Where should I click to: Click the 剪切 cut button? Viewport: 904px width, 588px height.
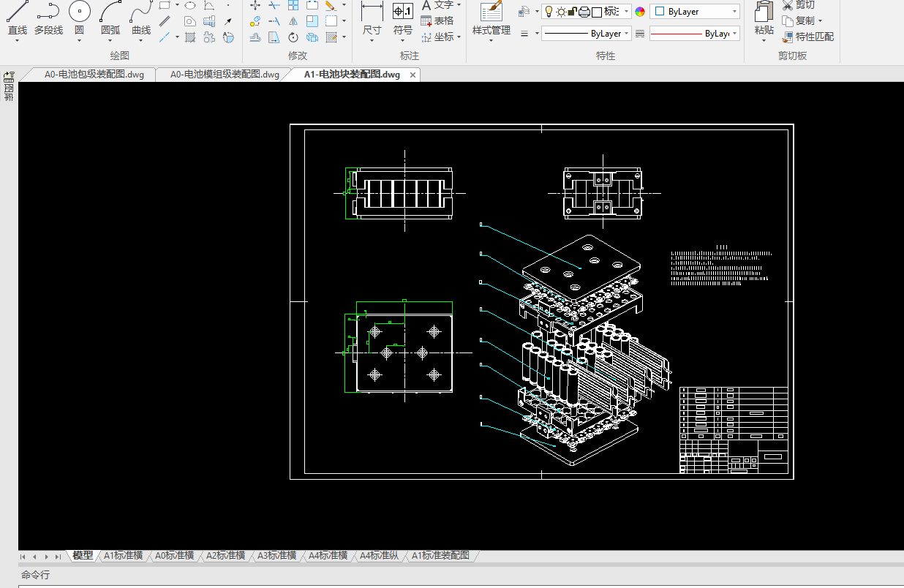click(x=798, y=5)
